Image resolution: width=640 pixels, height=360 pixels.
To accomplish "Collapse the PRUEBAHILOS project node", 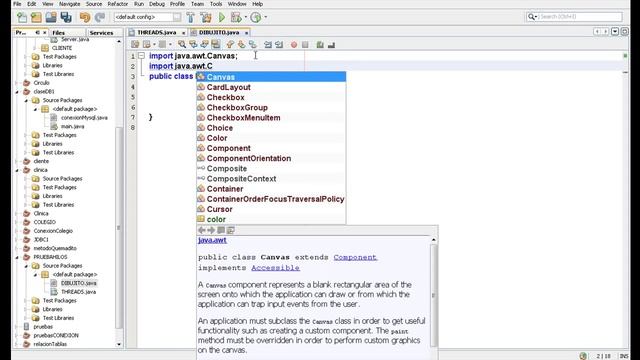I will pos(17,257).
